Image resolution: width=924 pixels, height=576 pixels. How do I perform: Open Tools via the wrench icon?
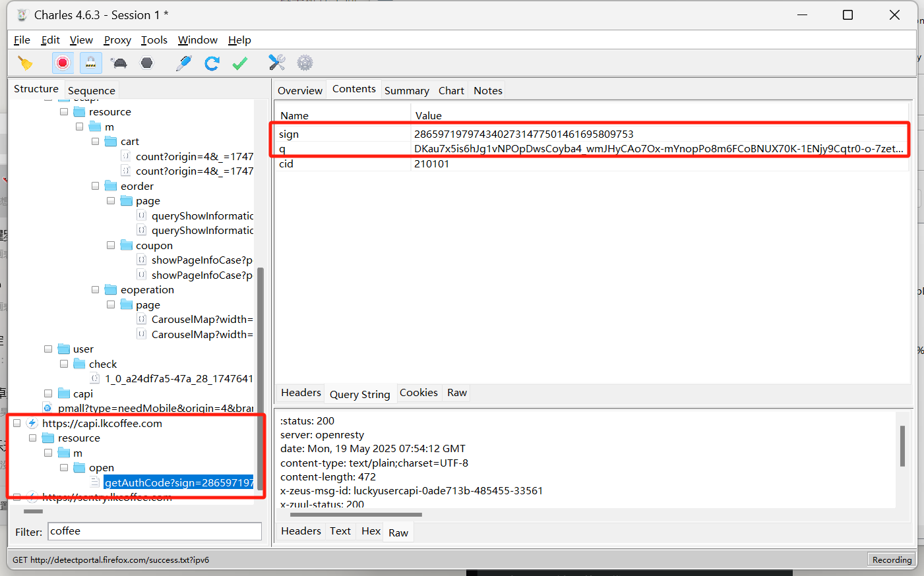point(277,63)
